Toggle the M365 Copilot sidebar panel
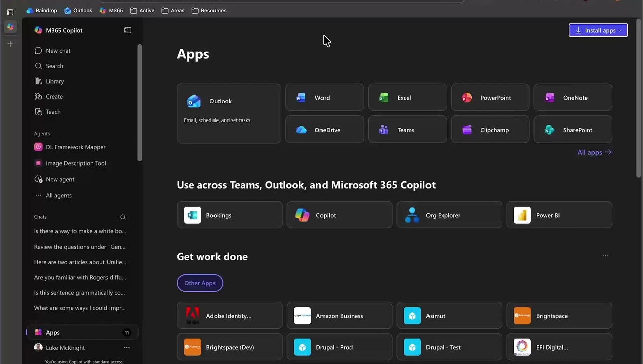643x364 pixels. (x=128, y=30)
